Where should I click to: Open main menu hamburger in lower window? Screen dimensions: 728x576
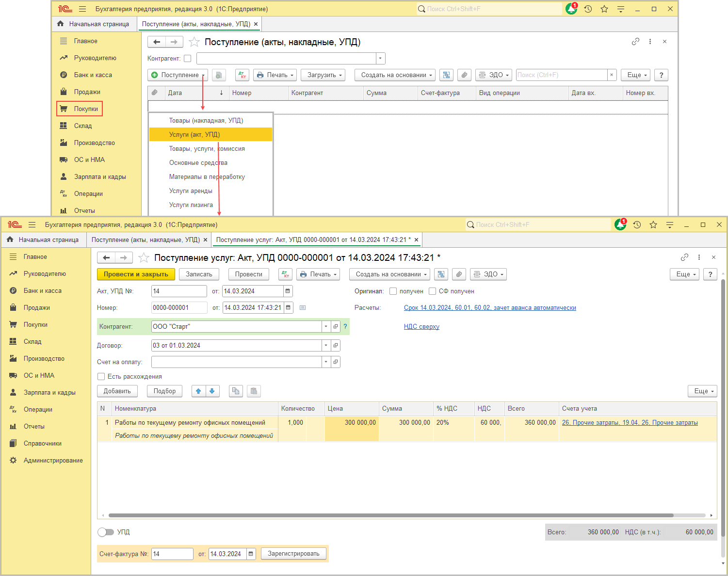32,225
